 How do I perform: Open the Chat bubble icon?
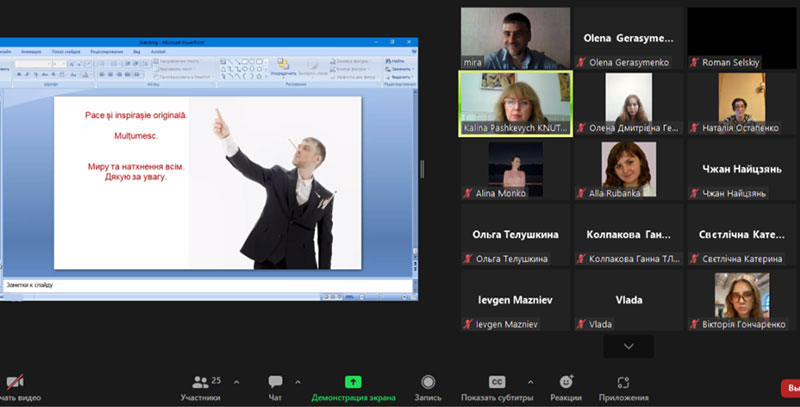click(276, 381)
